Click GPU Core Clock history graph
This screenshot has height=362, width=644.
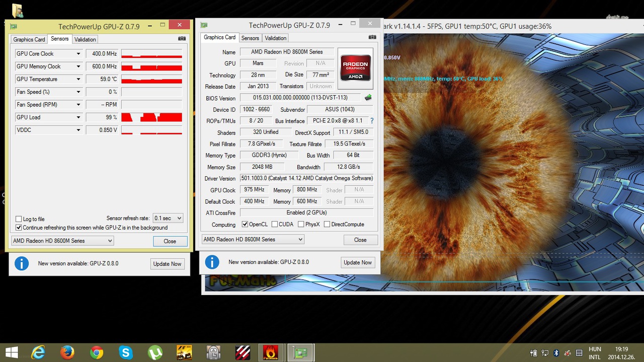click(151, 53)
